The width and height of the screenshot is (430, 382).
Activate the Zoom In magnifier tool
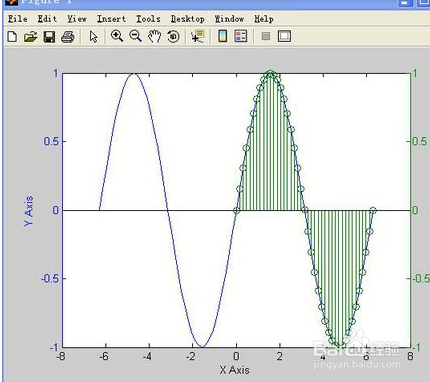coord(117,36)
